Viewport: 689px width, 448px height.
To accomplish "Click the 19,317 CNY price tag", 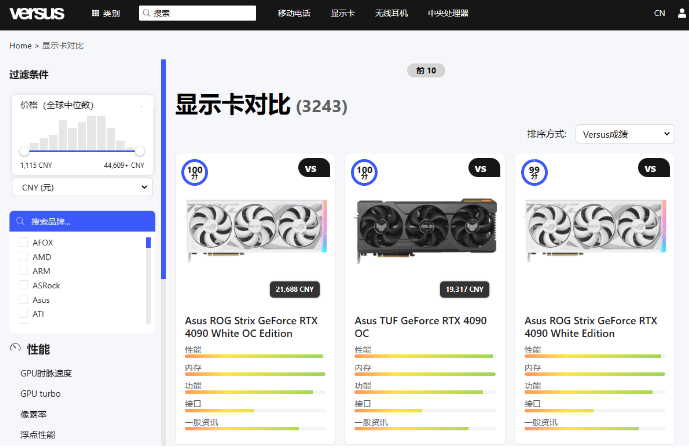I will [x=464, y=289].
